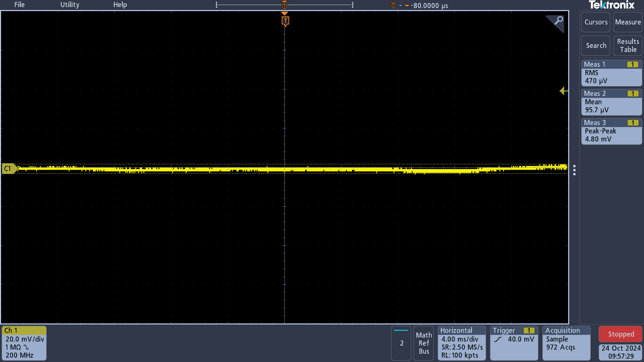644x362 pixels.
Task: Open the Ch 1 settings badge
Action: pos(24,343)
